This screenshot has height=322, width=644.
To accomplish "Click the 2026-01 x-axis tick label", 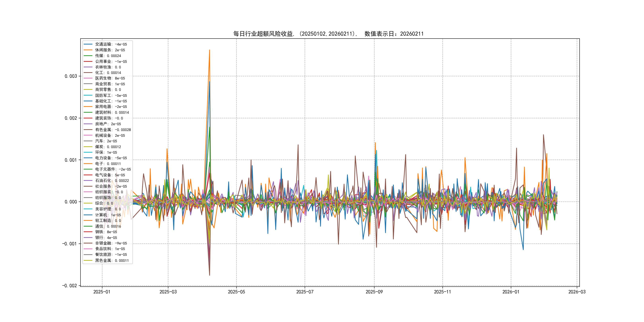I will coord(511,292).
